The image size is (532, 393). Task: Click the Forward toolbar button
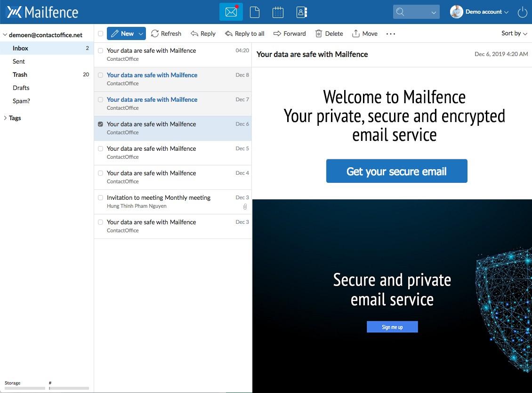pos(290,33)
